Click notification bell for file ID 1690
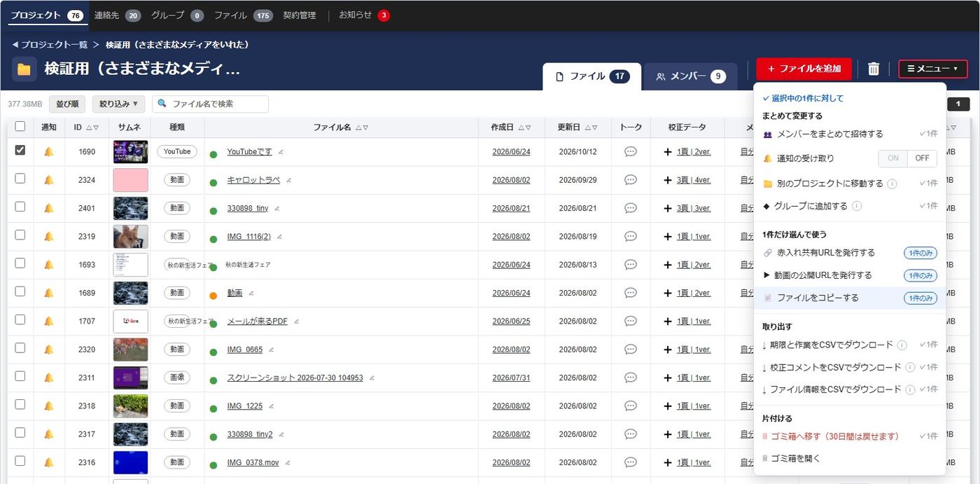980x484 pixels. coord(48,151)
